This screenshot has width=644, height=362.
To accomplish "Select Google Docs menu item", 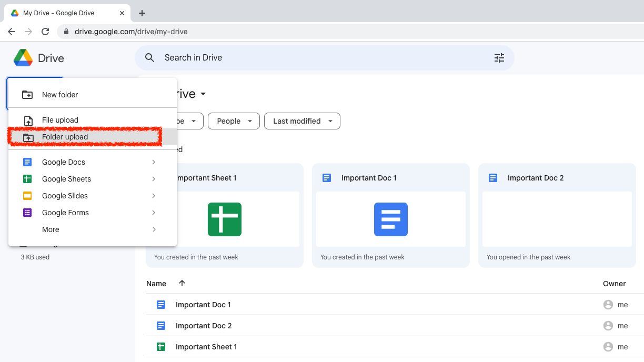I will (x=93, y=162).
